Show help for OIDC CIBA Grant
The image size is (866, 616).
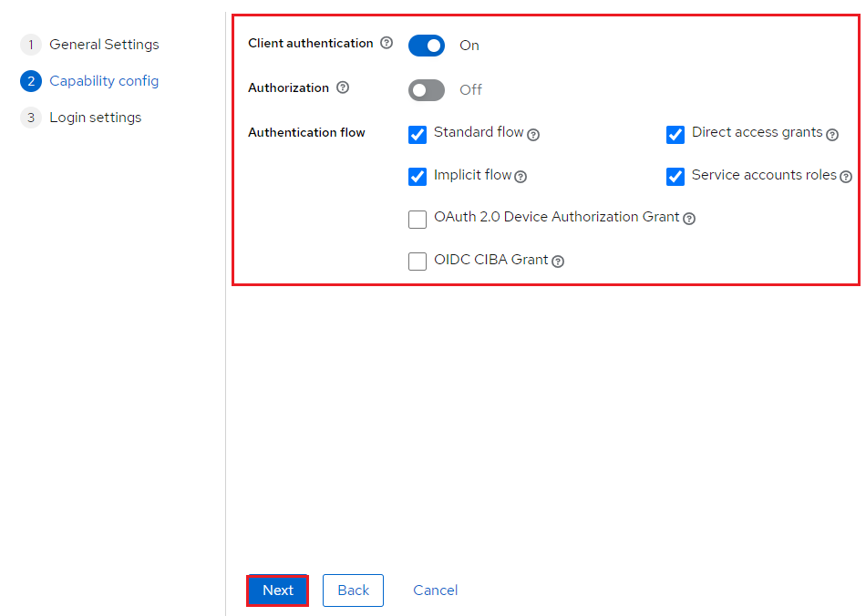click(558, 262)
